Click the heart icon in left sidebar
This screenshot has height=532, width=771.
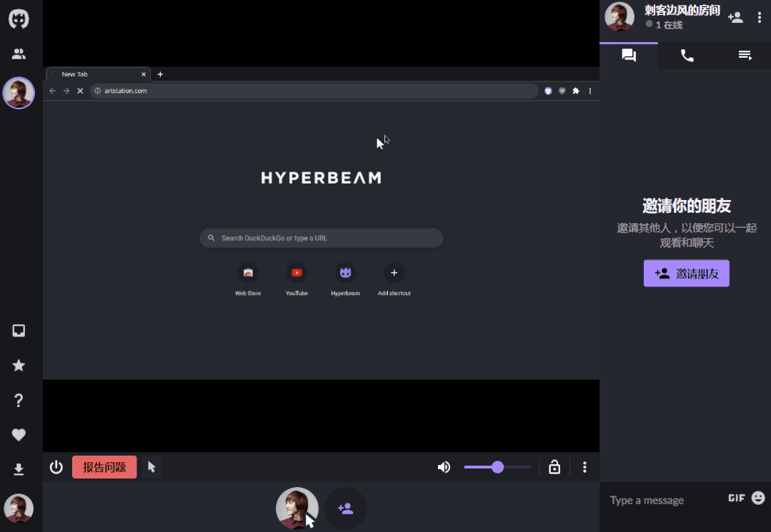pyautogui.click(x=19, y=435)
